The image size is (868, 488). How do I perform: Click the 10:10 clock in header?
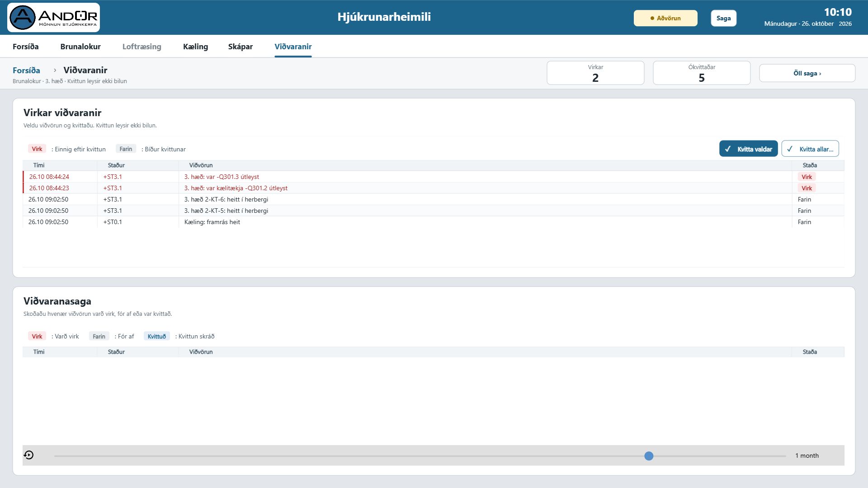pos(838,12)
